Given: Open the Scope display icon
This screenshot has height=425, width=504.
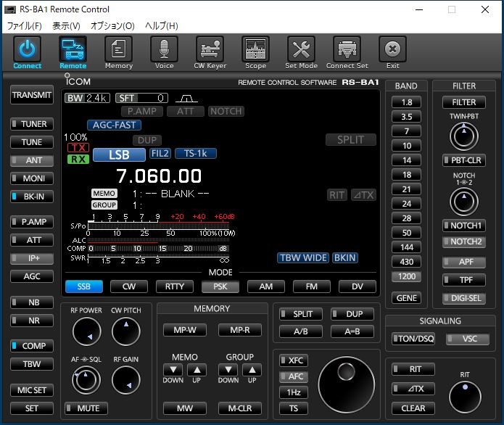Looking at the screenshot, I should [255, 49].
